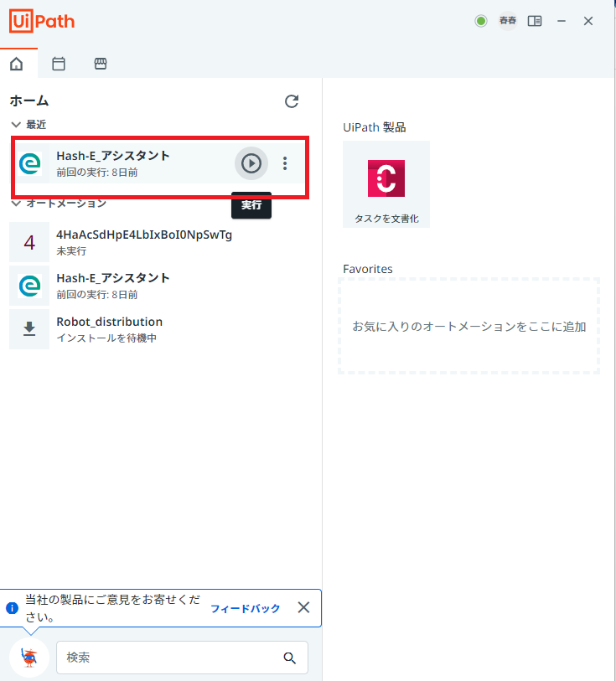Select Hash-E_アシスタント in the オートメーション list

[159, 286]
